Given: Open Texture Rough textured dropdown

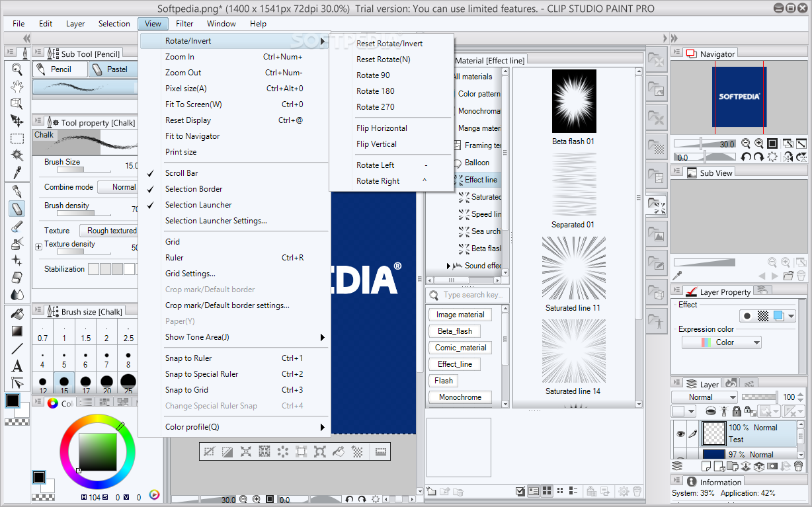Looking at the screenshot, I should [x=108, y=231].
